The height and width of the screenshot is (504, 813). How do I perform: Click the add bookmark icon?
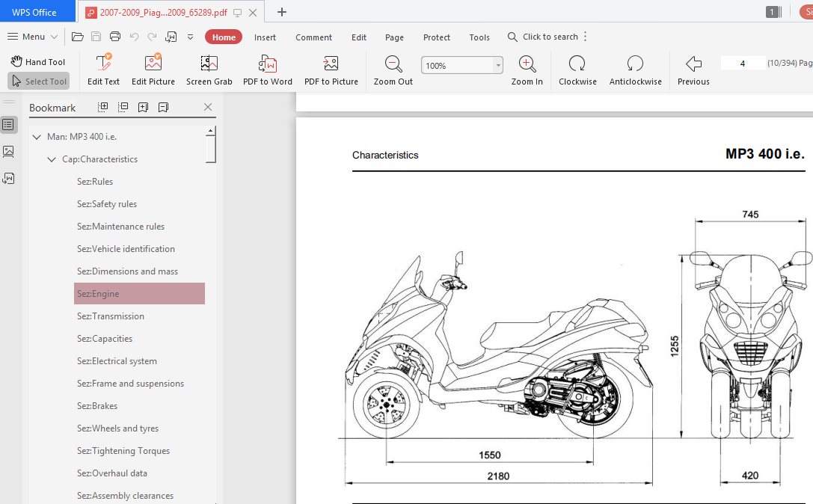click(143, 107)
